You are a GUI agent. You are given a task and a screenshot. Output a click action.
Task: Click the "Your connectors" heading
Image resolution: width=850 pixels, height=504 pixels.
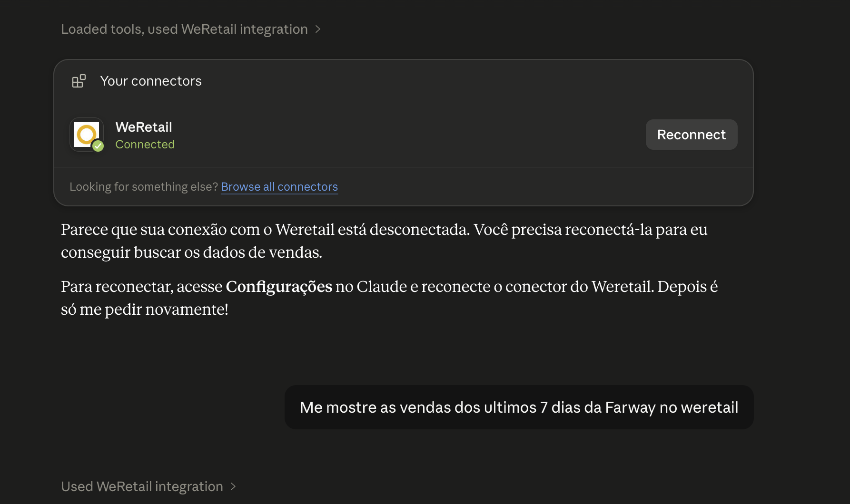coord(151,81)
